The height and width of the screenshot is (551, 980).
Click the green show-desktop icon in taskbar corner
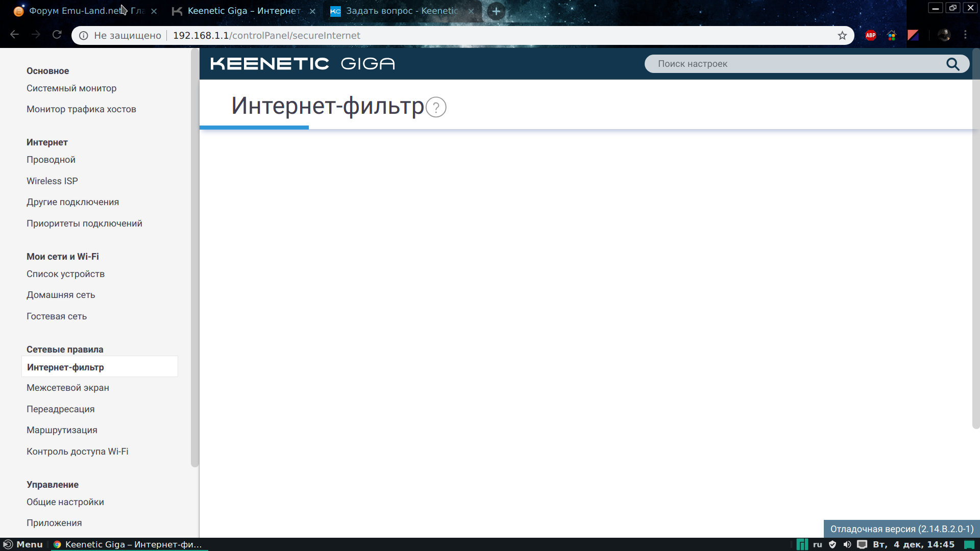[969, 544]
